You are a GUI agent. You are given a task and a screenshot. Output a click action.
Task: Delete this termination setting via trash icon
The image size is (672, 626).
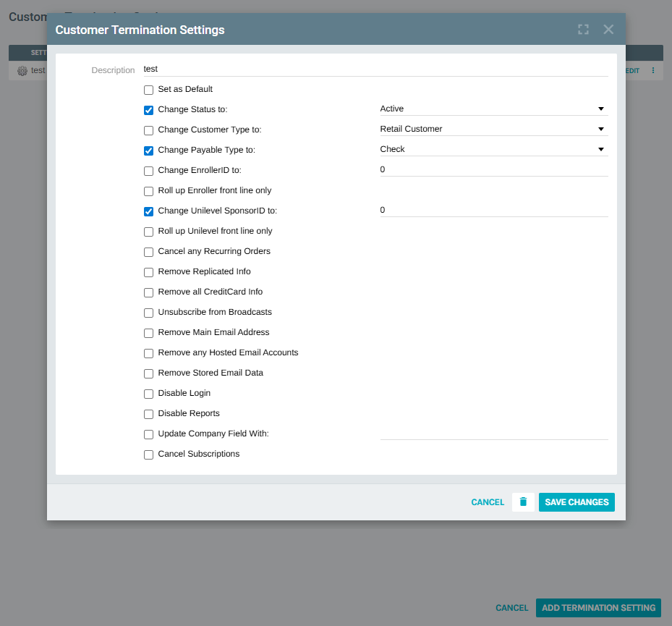click(522, 502)
